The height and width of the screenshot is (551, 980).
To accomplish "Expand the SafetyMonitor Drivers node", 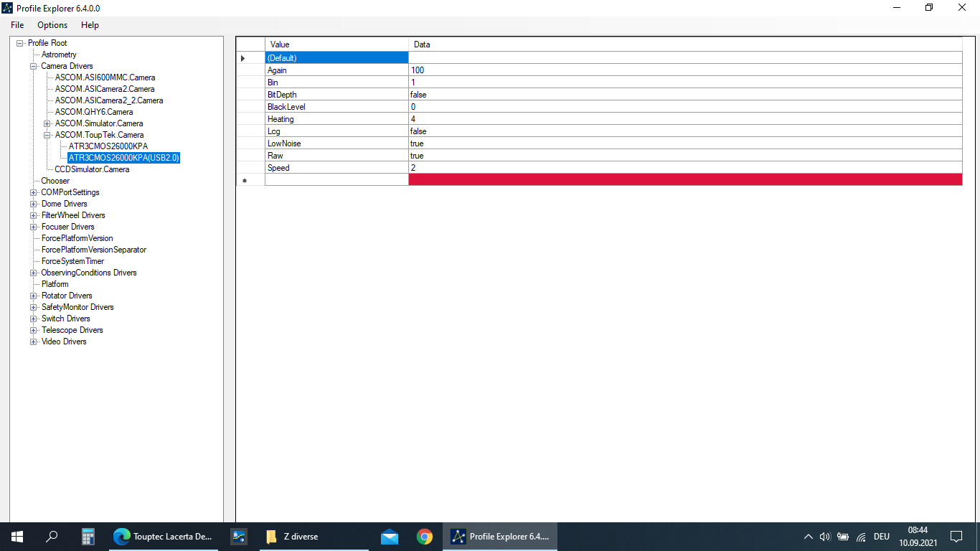I will click(x=34, y=307).
